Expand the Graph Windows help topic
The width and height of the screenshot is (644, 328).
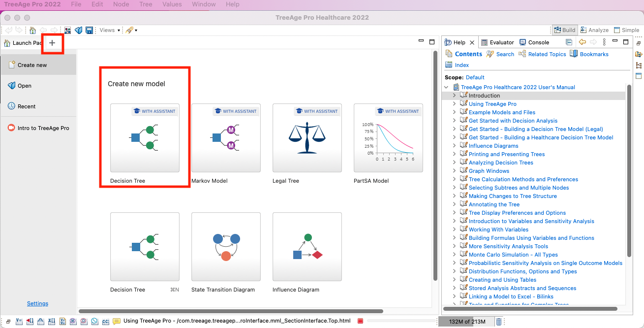pyautogui.click(x=454, y=171)
